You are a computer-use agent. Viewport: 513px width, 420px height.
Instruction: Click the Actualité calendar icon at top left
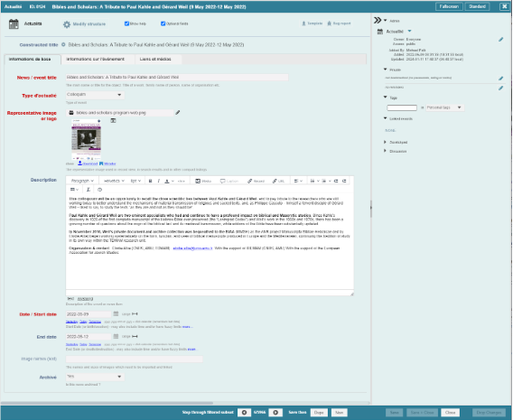click(x=14, y=23)
